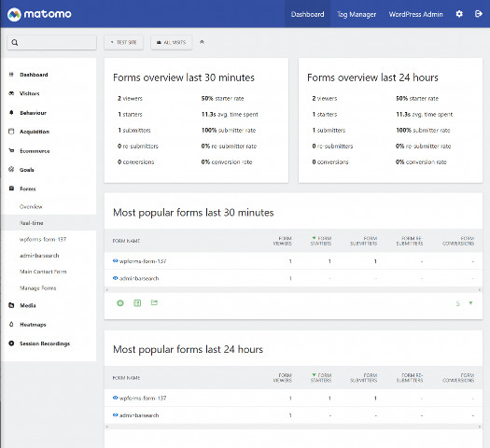Select Dashboard in the sidebar
This screenshot has width=490, height=448.
tap(34, 75)
